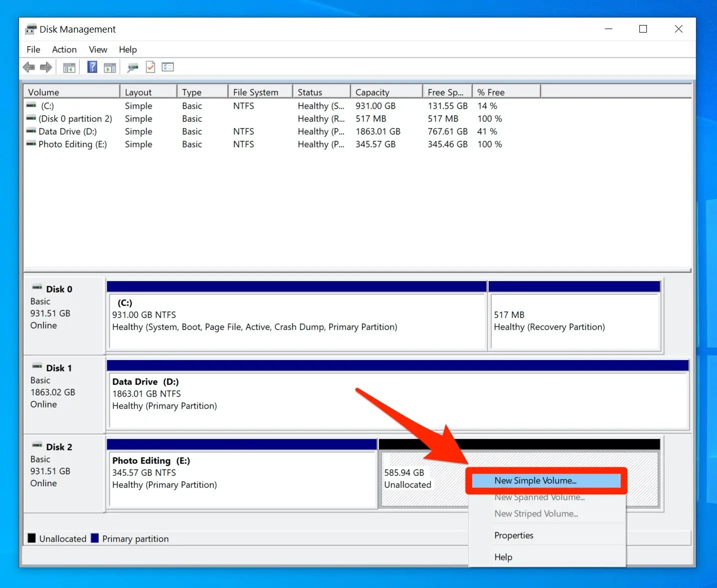The height and width of the screenshot is (588, 717).
Task: Click the "931.00 GB" capacity cell in the volume list
Action: pos(376,106)
